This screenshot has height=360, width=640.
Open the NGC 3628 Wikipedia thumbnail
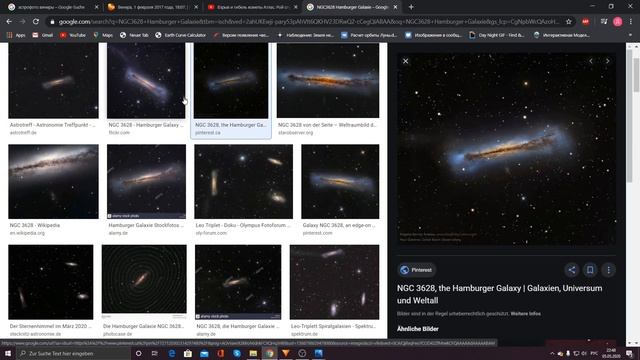[53, 181]
